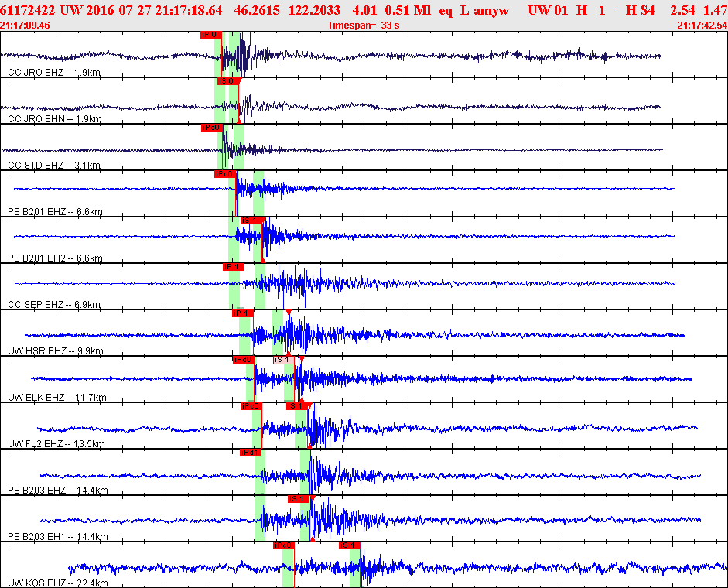Viewport: 728px width, 588px height.
Task: Select the pink iS 1 flag on ELK EHZ
Action: pos(283,360)
